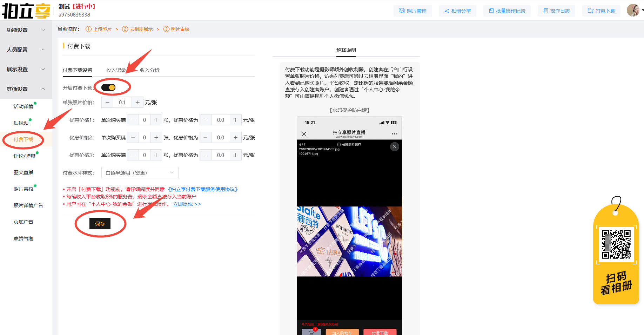
Task: Decrease the 单张照片价格 with minus button
Action: point(107,103)
